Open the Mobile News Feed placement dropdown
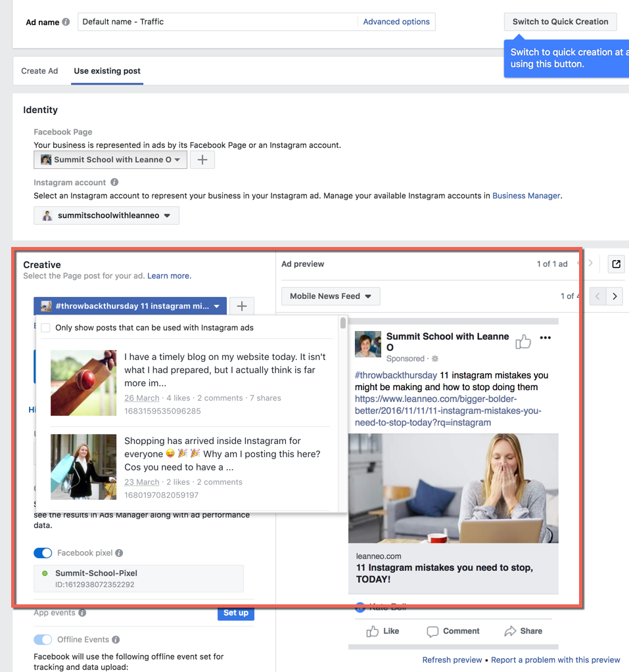This screenshot has width=629, height=672. pos(331,296)
